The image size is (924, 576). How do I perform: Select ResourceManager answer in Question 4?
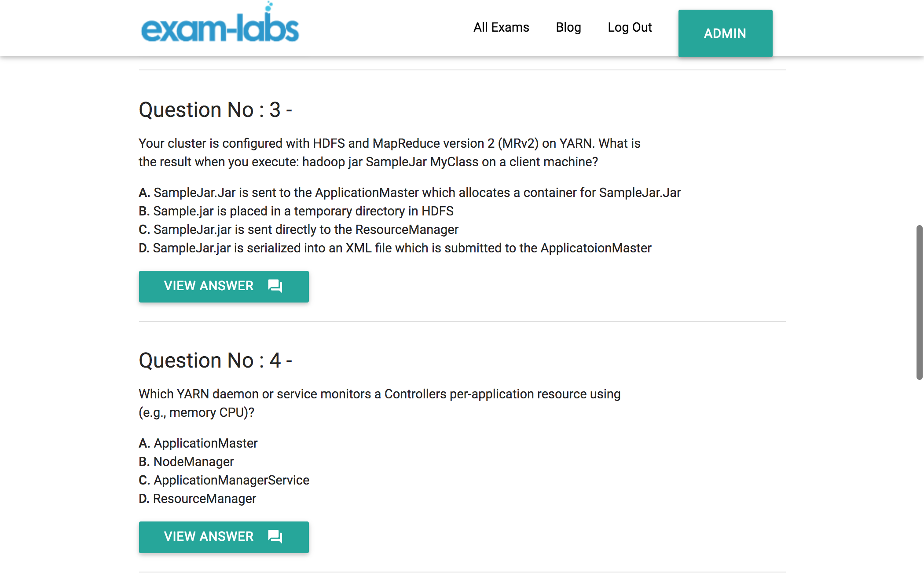pos(197,499)
